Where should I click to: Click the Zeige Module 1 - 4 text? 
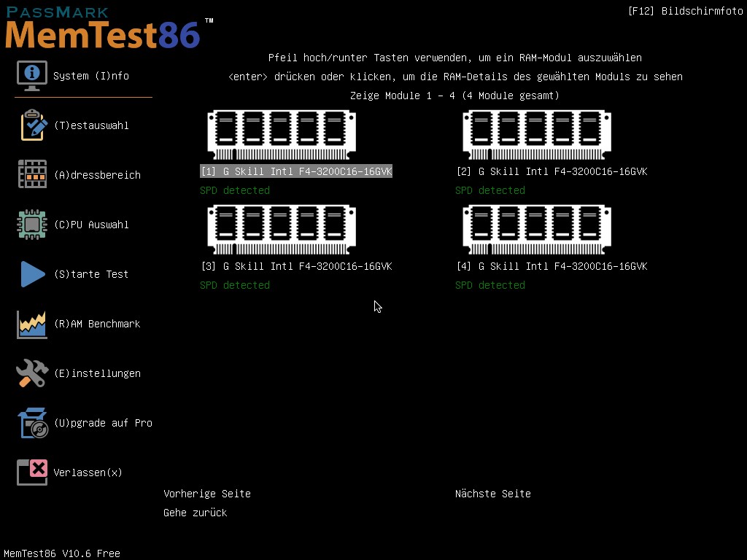coord(454,96)
